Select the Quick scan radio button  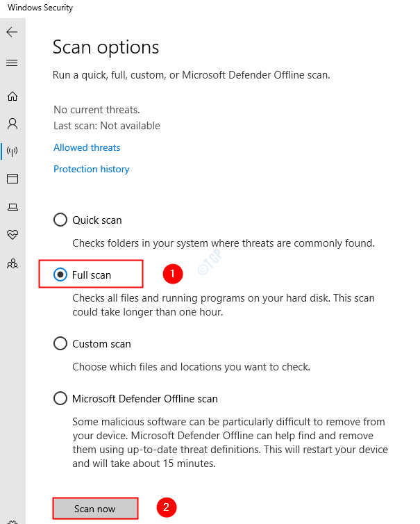click(x=60, y=220)
